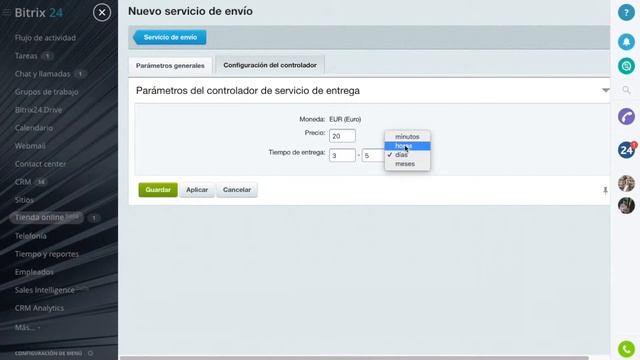Screen dimensions: 640x360
Task: Click Servicio de envío back button
Action: 170,37
